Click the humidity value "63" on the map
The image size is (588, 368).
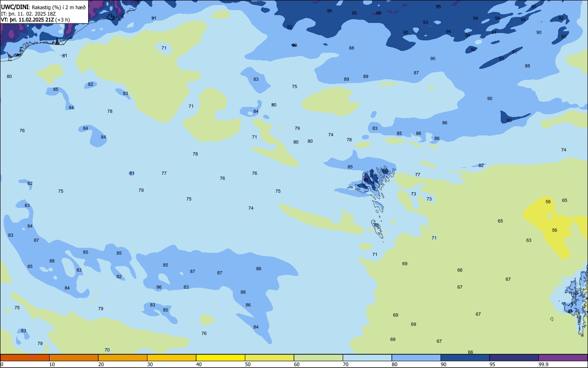coord(529,240)
